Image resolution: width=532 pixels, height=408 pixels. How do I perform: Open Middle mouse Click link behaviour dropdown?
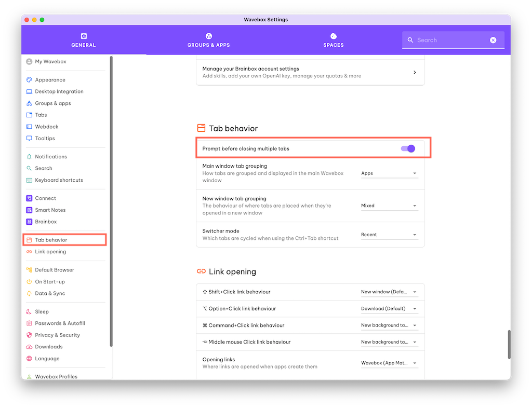pos(389,342)
